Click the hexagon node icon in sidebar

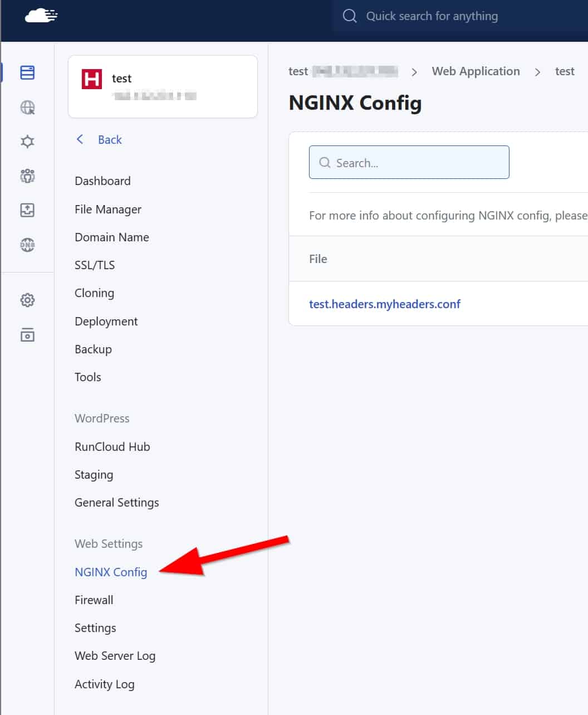[x=27, y=142]
